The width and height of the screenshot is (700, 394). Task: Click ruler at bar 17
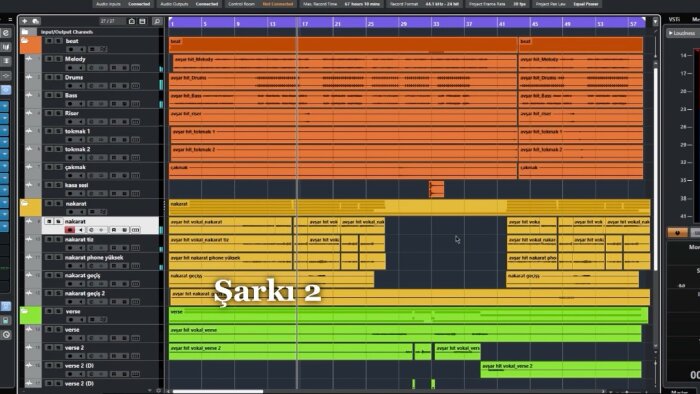tap(305, 24)
